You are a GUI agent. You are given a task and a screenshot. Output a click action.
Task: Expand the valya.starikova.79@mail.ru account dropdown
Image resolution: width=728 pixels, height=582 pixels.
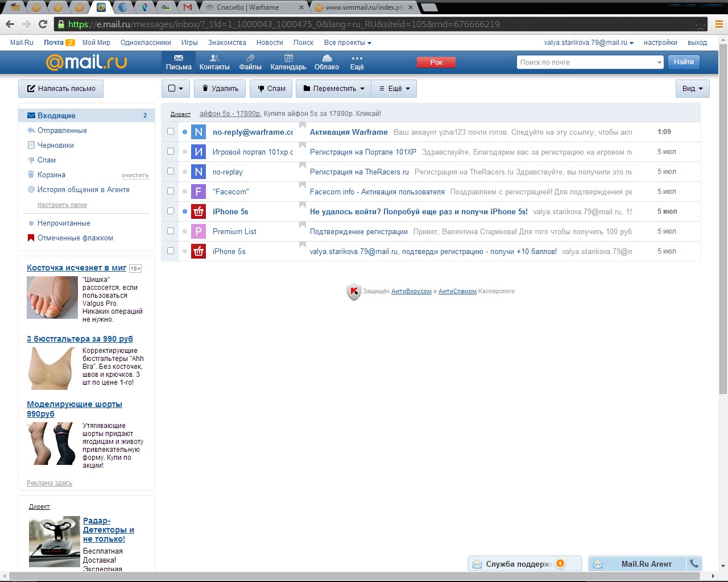589,43
